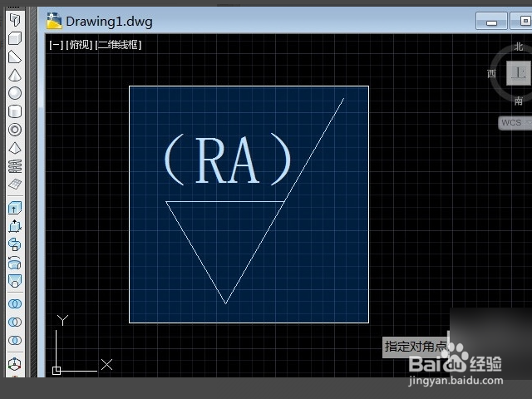This screenshot has width=532, height=399.
Task: Choose the Intersect boolean tool
Action: pyautogui.click(x=15, y=340)
